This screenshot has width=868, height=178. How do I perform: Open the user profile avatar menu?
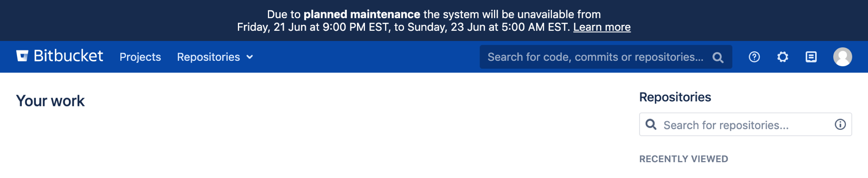[x=842, y=57]
